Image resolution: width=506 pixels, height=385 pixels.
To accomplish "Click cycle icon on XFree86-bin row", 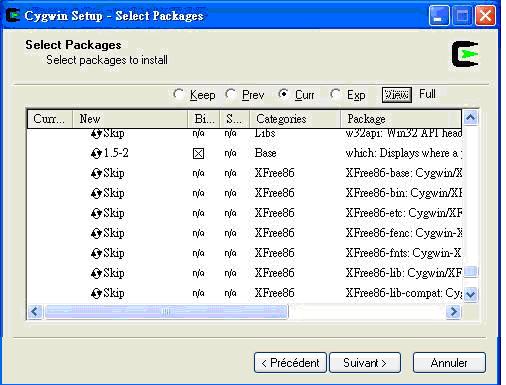I will 96,194.
